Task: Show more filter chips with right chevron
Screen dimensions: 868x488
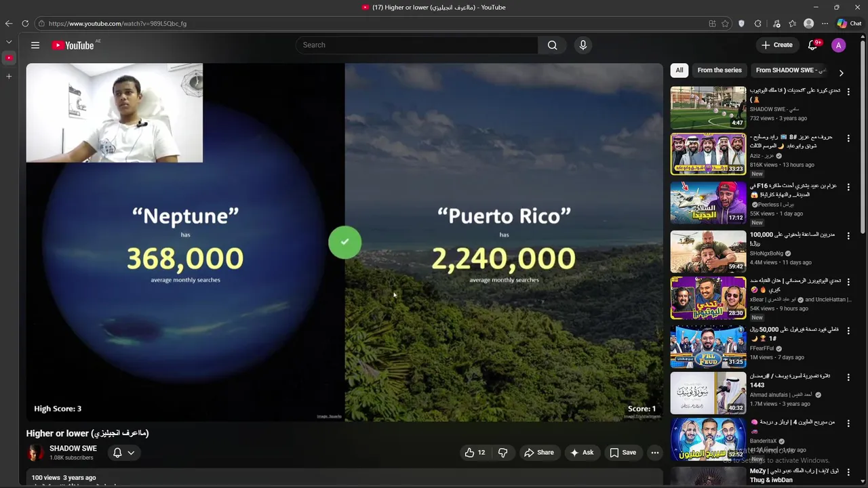Action: (841, 73)
